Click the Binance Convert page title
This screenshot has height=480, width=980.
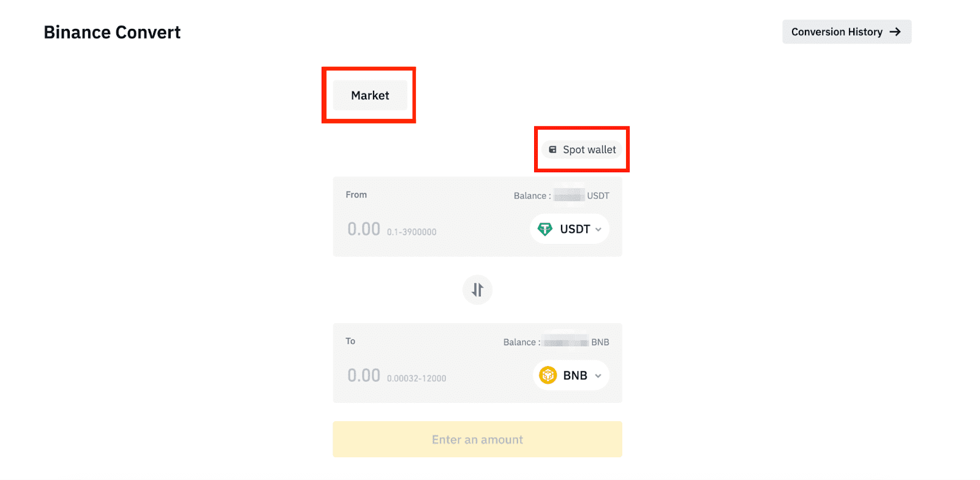click(x=112, y=32)
